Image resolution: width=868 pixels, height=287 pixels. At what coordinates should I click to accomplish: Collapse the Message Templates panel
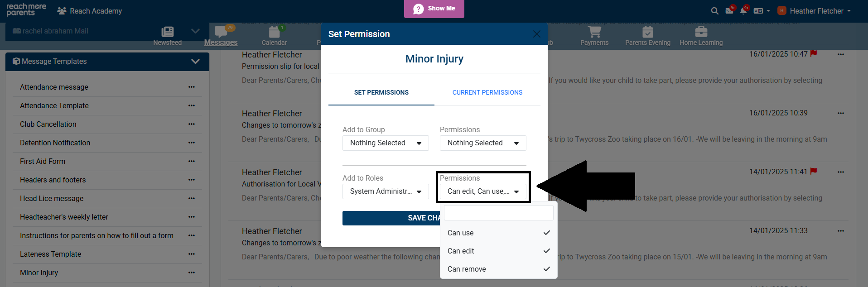coord(195,62)
